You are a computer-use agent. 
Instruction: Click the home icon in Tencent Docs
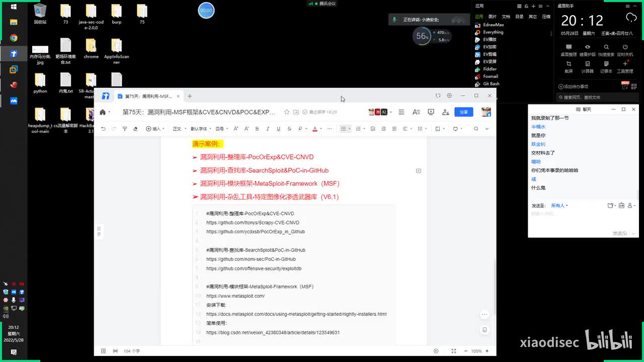pos(103,112)
